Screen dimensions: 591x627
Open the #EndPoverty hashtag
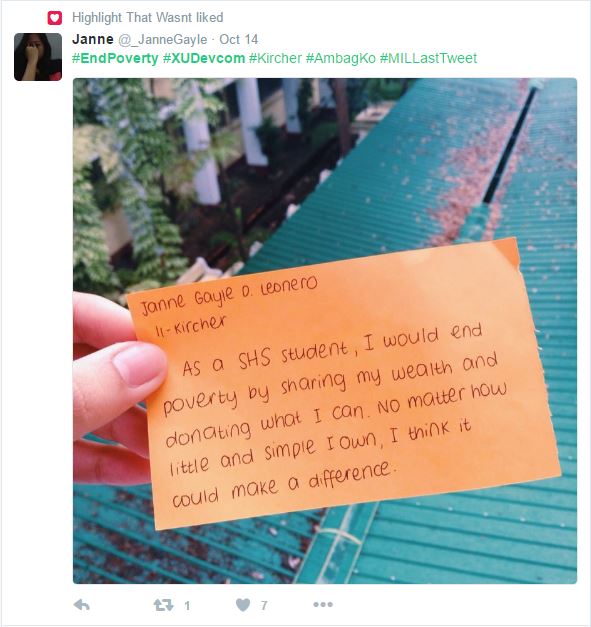coord(115,58)
